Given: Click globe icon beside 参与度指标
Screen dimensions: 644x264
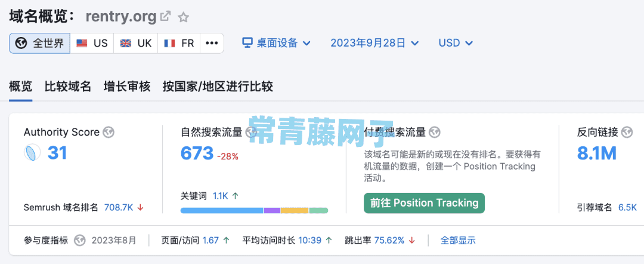Looking at the screenshot, I should click(x=80, y=240).
